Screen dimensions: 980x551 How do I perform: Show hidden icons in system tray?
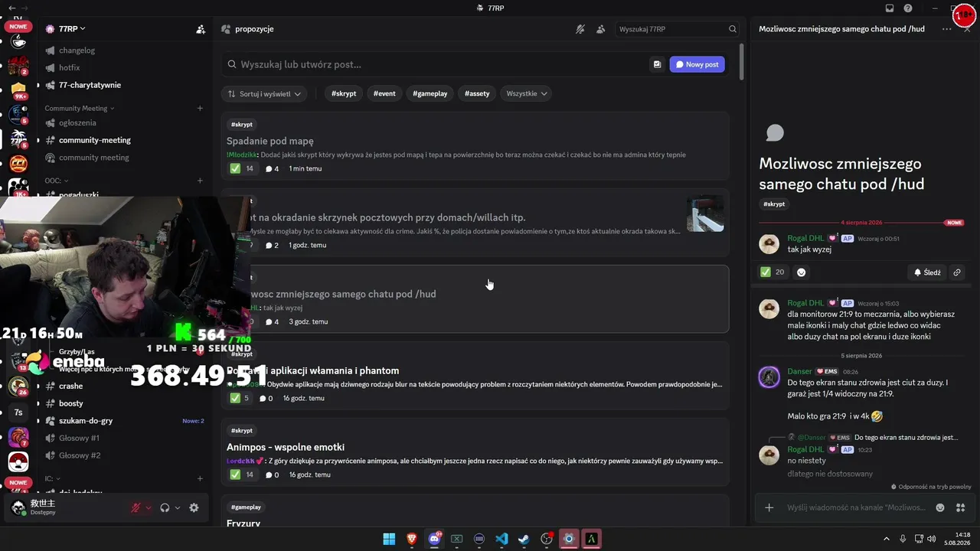(x=887, y=539)
